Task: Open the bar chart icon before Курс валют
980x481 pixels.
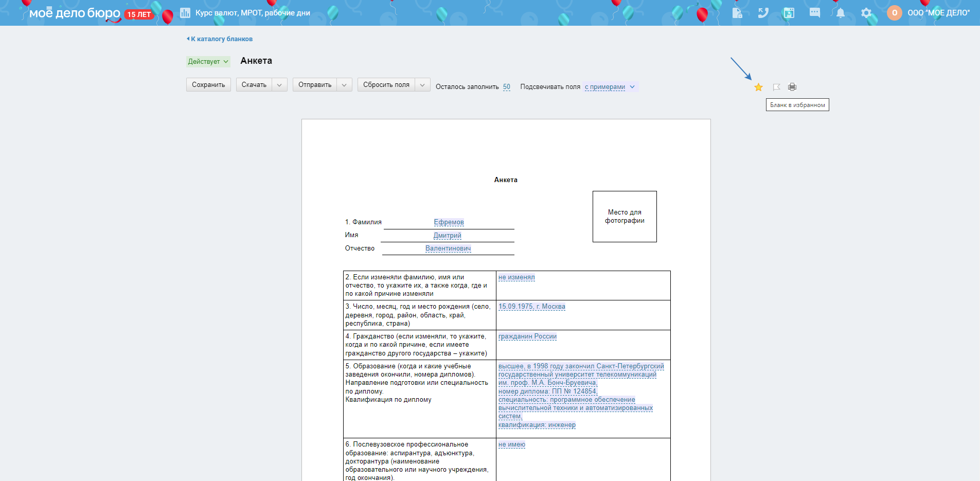Action: [x=185, y=13]
